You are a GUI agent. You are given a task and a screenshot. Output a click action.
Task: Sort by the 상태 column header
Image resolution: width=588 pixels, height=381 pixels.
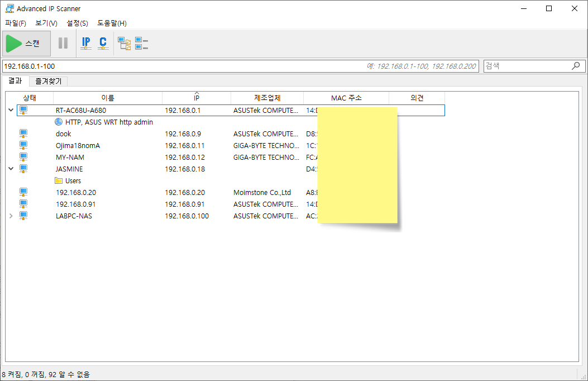29,98
